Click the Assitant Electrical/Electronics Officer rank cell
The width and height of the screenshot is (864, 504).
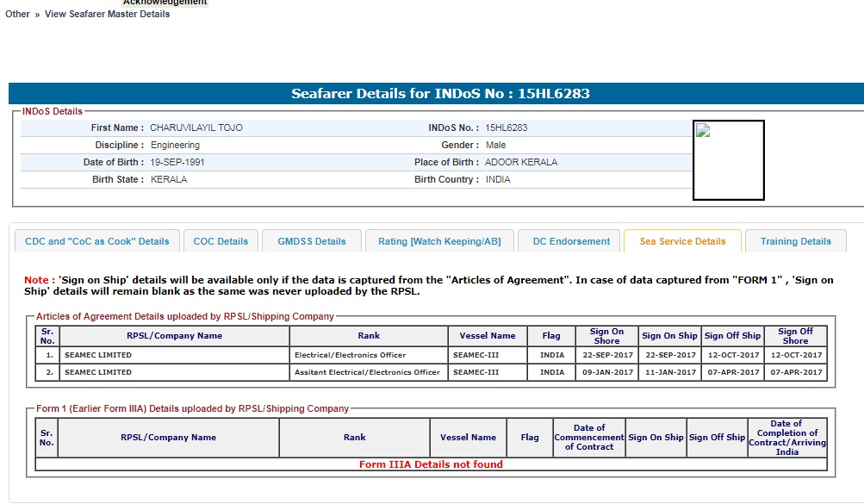(x=367, y=372)
